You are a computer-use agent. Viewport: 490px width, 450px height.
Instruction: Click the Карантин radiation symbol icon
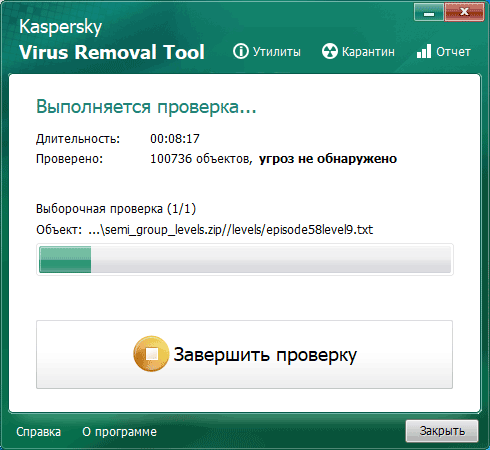pyautogui.click(x=330, y=51)
